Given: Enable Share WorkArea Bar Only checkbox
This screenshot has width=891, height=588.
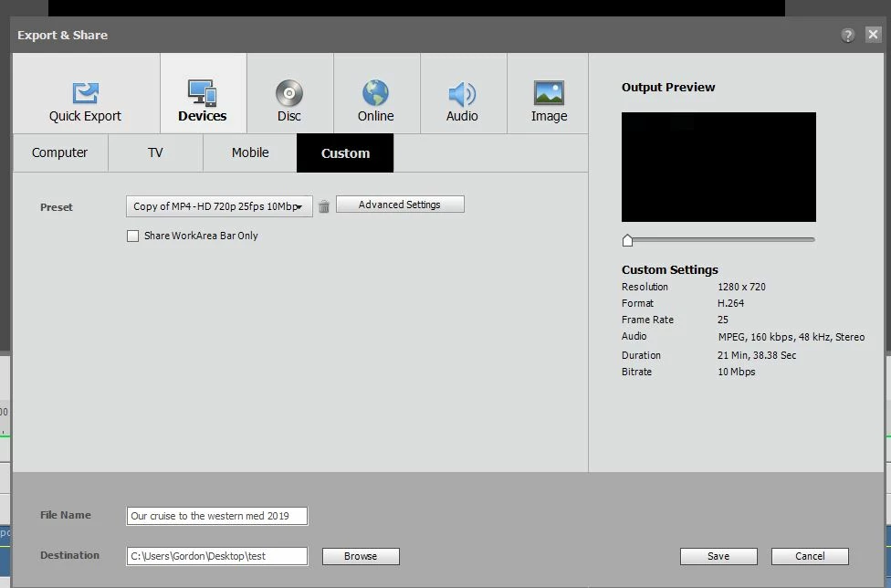Looking at the screenshot, I should click(x=132, y=236).
